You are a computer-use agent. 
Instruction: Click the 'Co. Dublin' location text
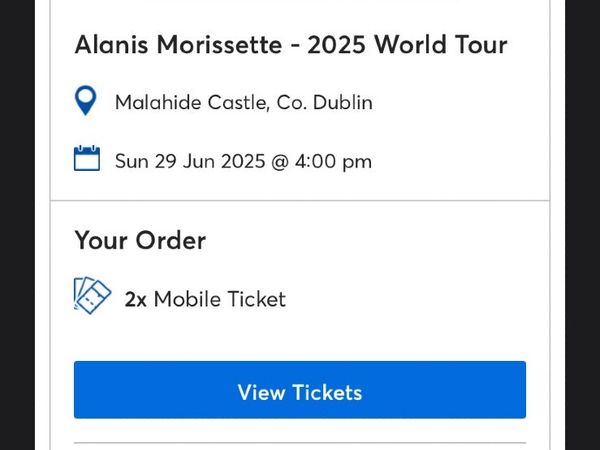(324, 103)
